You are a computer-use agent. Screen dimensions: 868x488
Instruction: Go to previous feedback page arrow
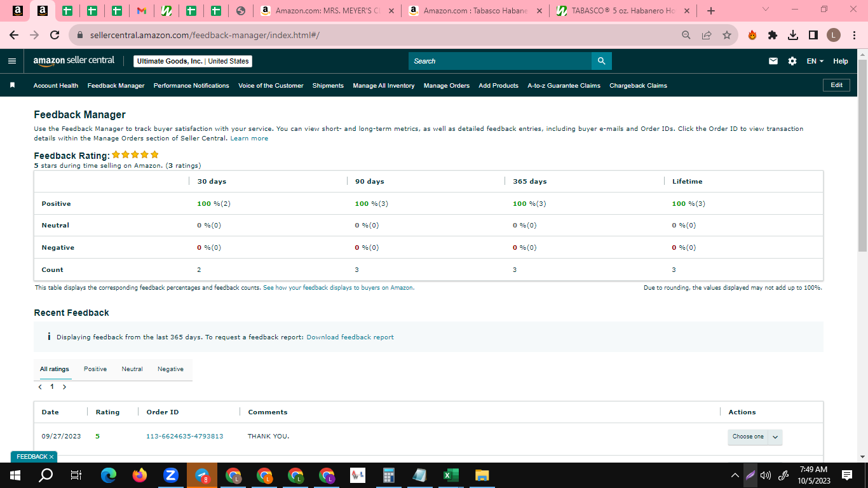pyautogui.click(x=41, y=386)
